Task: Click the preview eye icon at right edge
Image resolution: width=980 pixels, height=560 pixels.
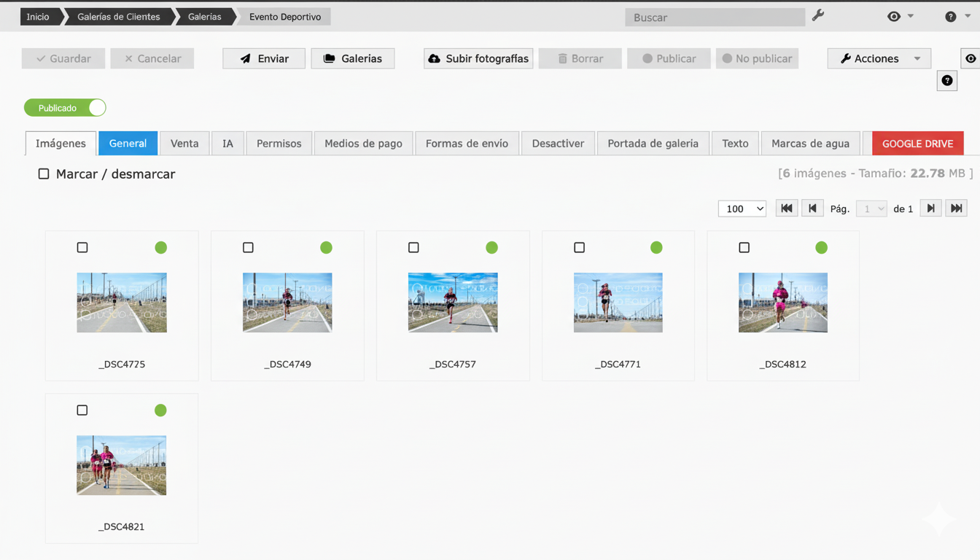Action: click(971, 58)
